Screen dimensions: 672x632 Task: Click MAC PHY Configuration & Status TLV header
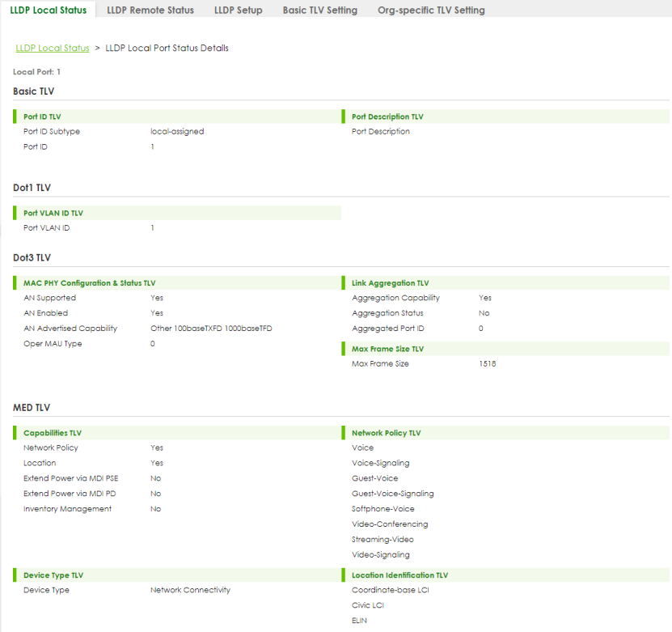click(89, 283)
